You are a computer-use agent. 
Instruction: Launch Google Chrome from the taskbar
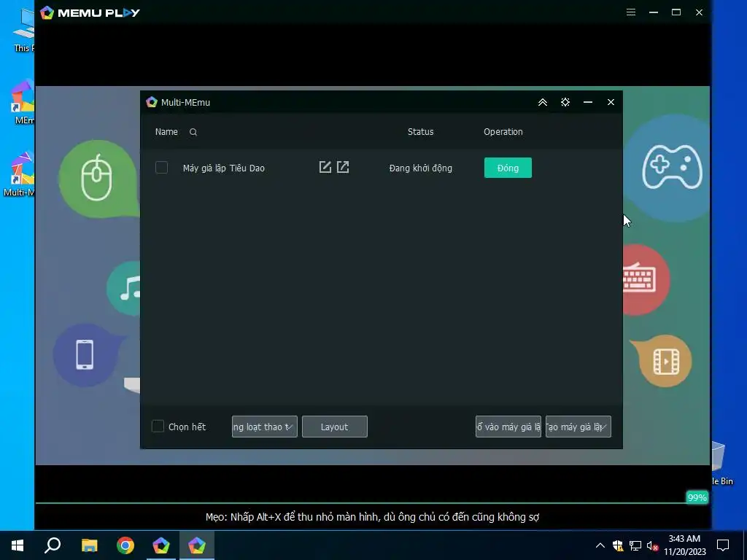pos(125,545)
